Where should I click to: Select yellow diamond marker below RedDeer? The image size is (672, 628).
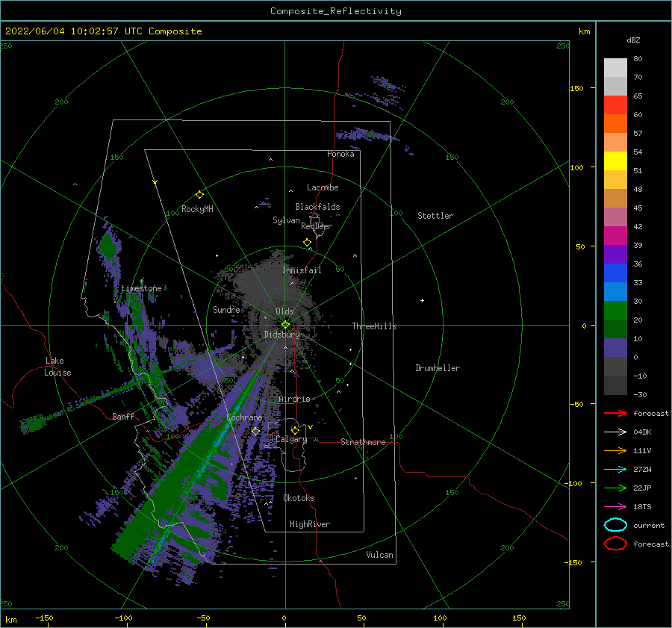(x=307, y=242)
